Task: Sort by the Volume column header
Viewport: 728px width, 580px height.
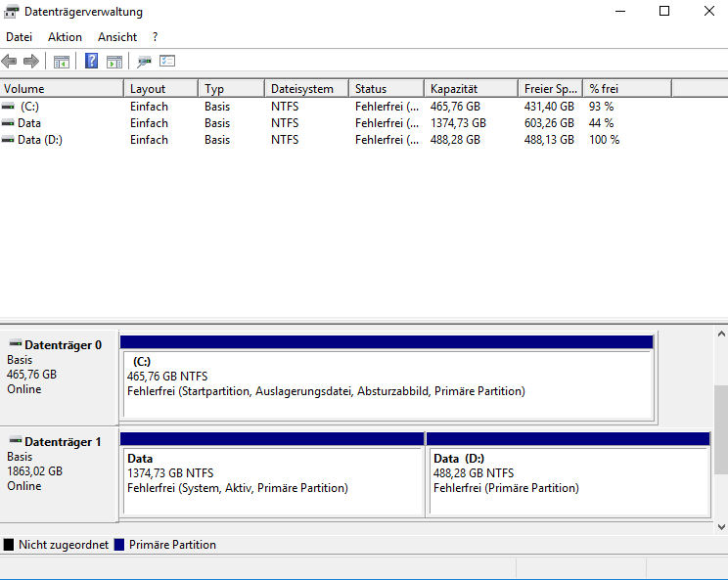Action: [x=62, y=89]
